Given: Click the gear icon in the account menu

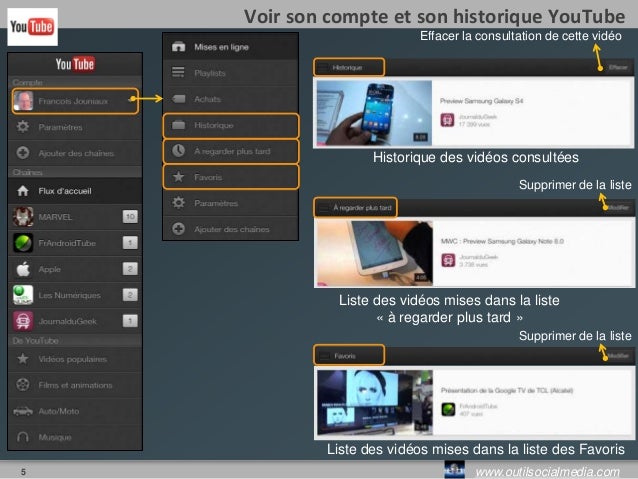Looking at the screenshot, I should tap(178, 203).
